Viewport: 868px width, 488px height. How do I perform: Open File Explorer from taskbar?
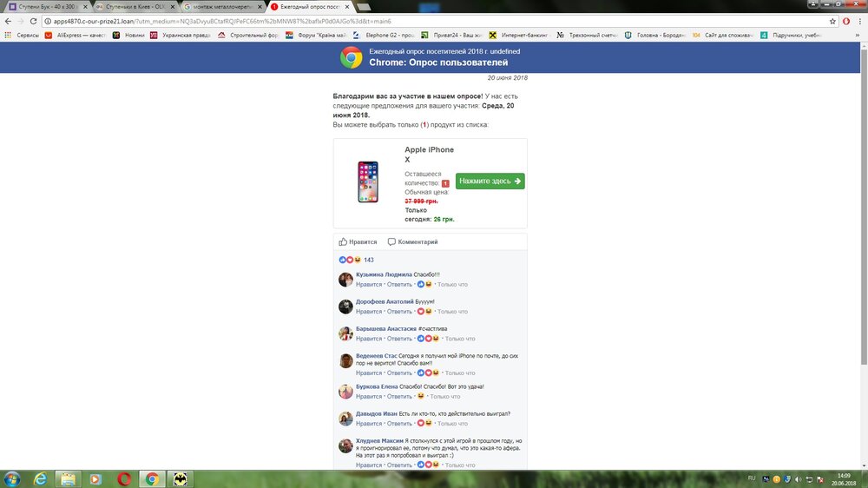(x=68, y=479)
